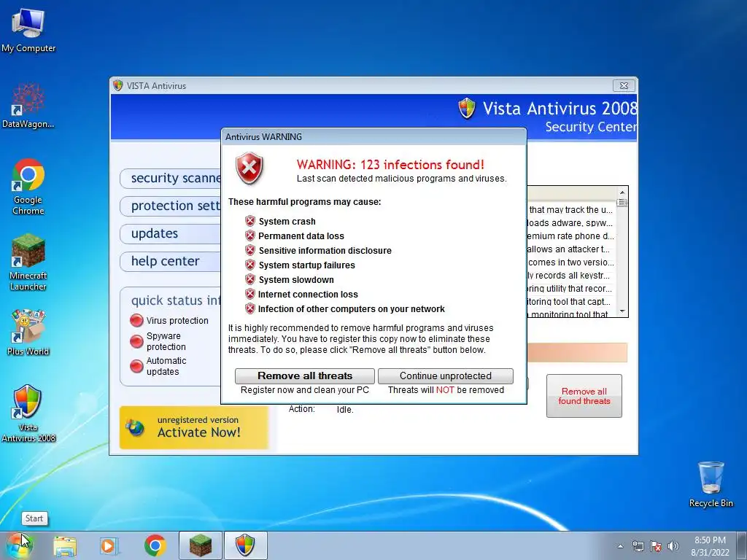This screenshot has height=560, width=747.
Task: Click the antivirus shield taskbar button
Action: pos(245,545)
